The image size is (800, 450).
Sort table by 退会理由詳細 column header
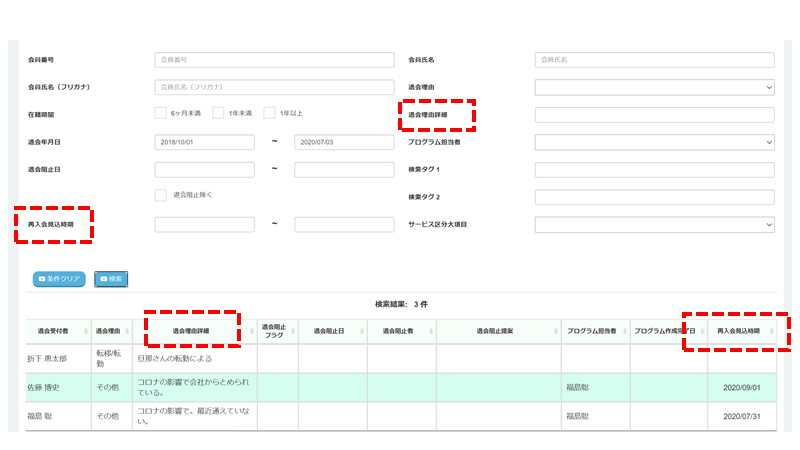click(x=193, y=331)
